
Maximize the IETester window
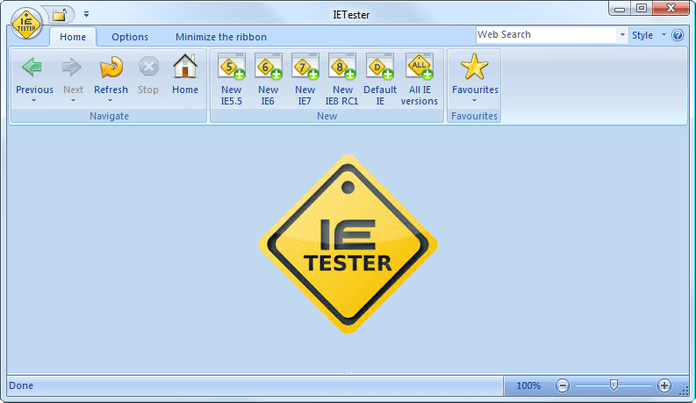click(x=641, y=9)
